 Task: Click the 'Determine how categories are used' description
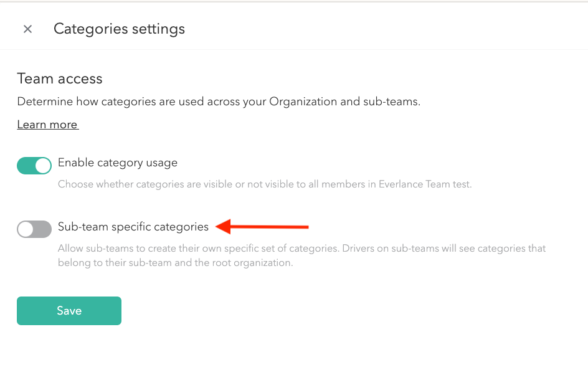219,102
